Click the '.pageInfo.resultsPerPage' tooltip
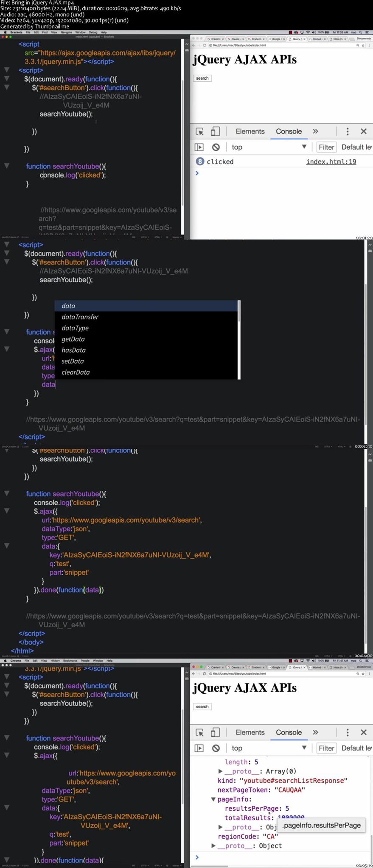 click(x=321, y=825)
